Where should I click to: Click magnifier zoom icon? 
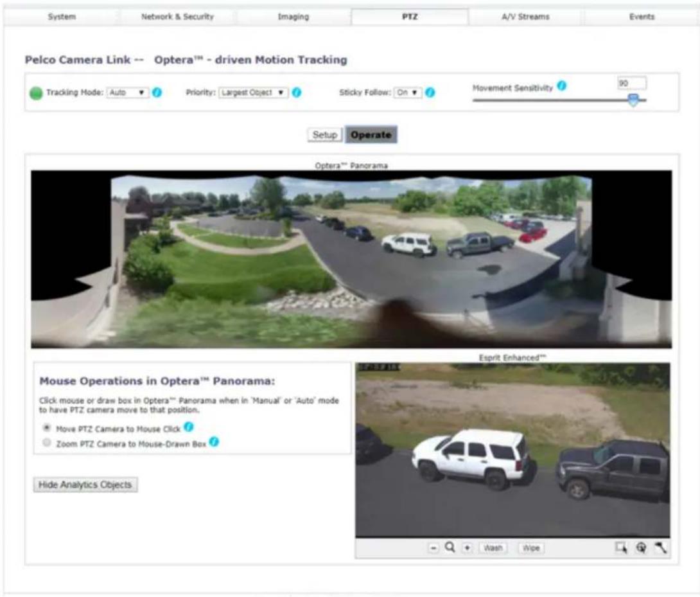click(450, 548)
